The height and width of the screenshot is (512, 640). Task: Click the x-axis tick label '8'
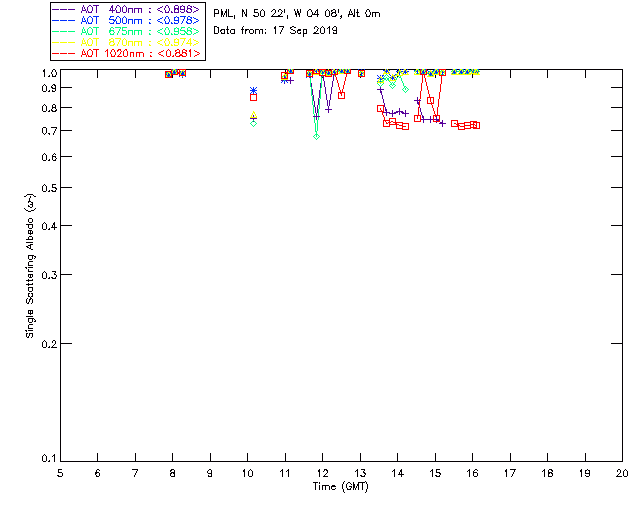coord(173,473)
